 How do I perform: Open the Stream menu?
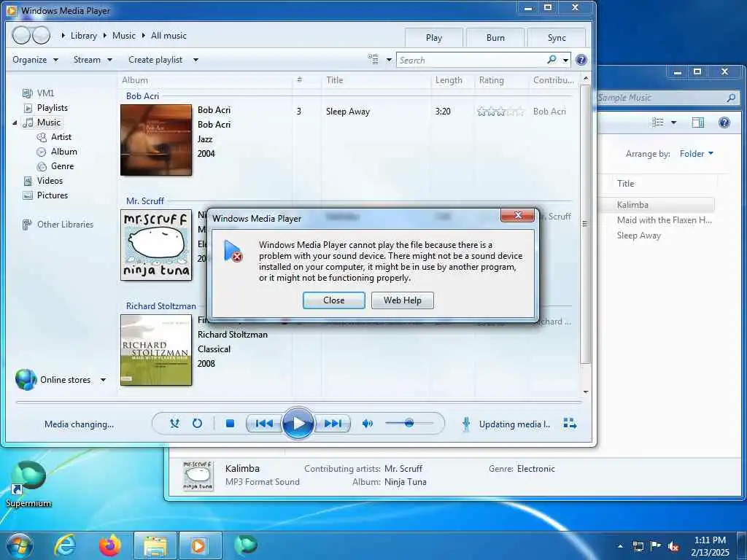93,60
